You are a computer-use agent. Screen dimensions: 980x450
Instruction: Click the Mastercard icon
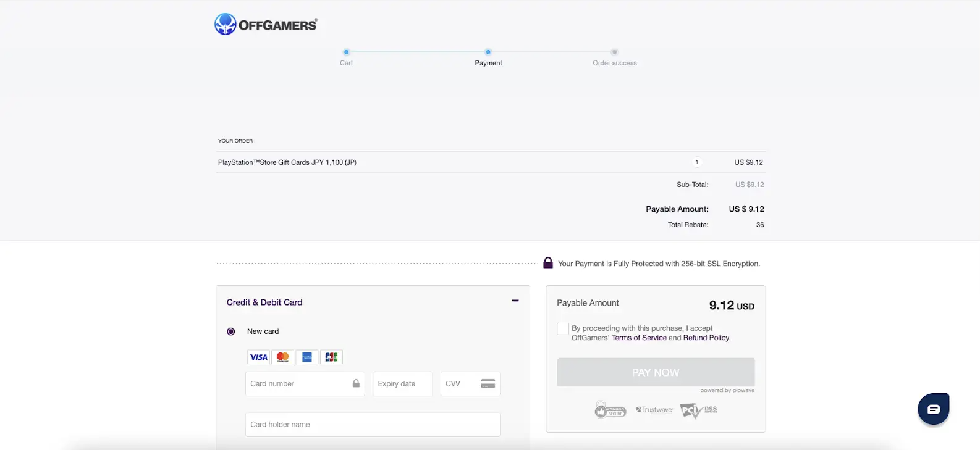[282, 357]
